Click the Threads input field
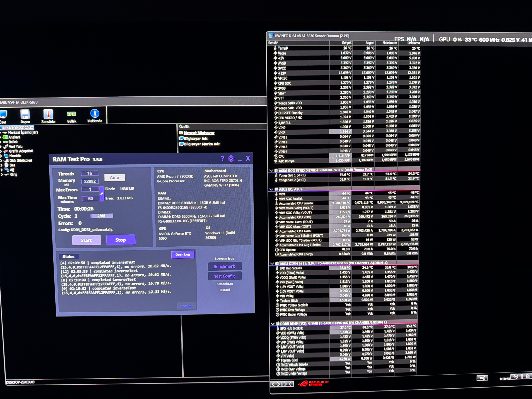The width and height of the screenshot is (532, 399). (89, 173)
